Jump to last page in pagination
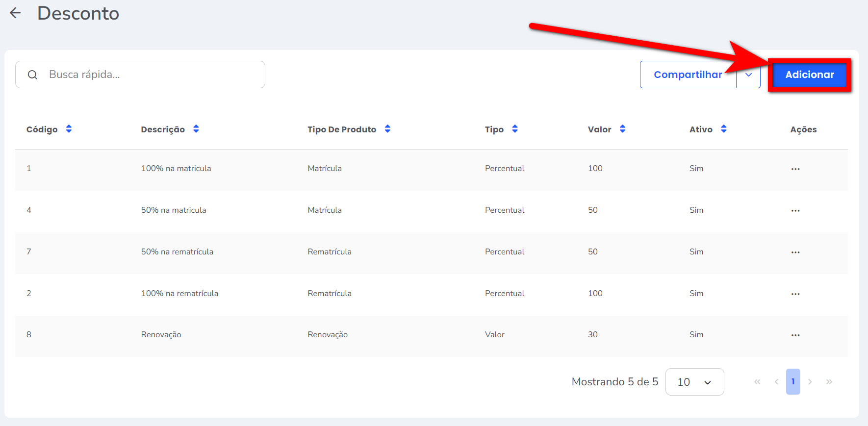The width and height of the screenshot is (868, 426). click(x=829, y=382)
